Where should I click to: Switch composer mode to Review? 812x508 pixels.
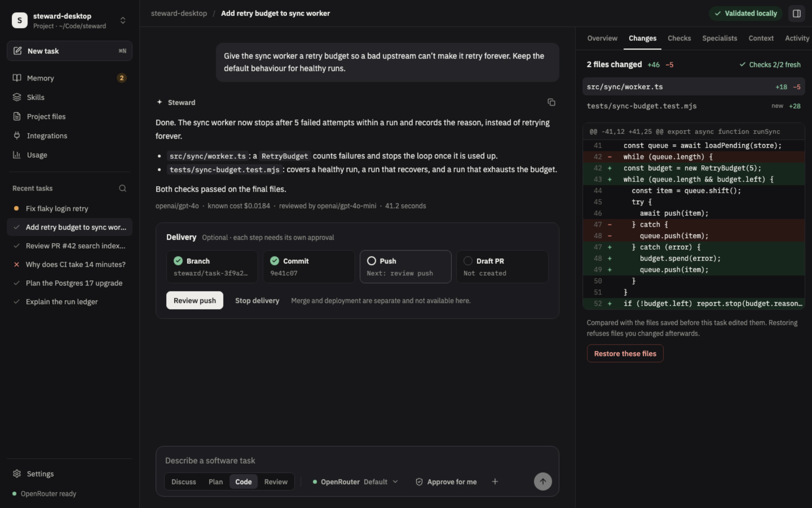276,482
